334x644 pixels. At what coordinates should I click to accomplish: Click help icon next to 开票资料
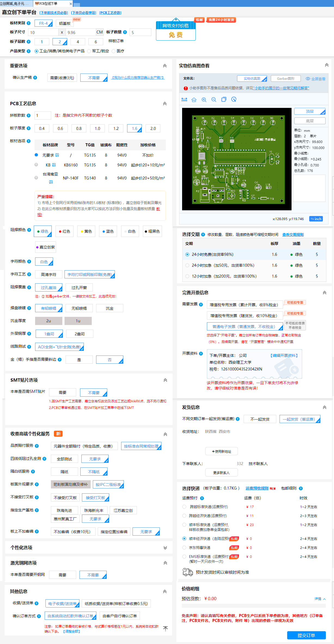pyautogui.click(x=201, y=354)
